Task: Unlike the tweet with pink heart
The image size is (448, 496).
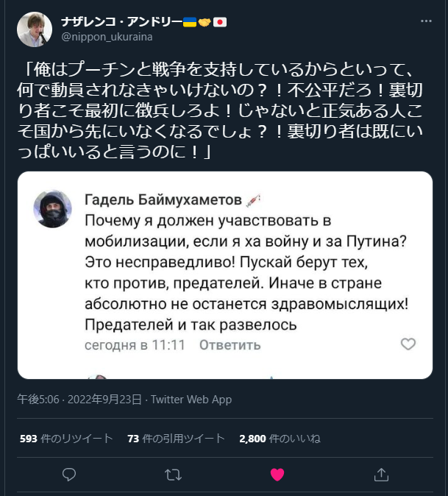Action: pos(277,475)
